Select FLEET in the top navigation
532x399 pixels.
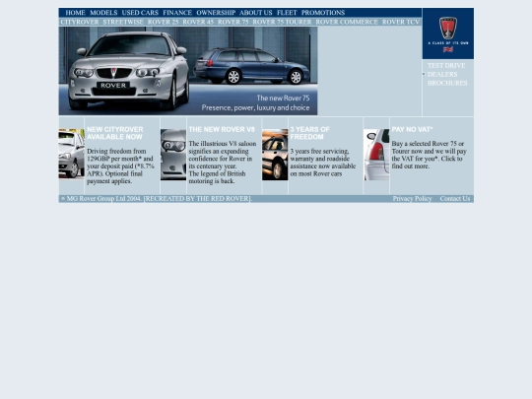click(287, 13)
